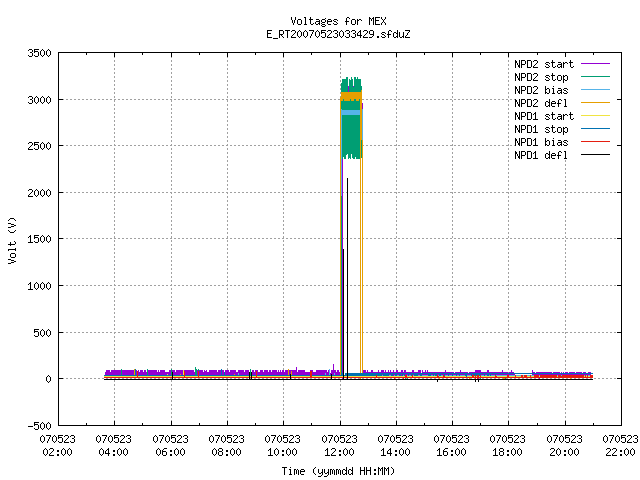Click the purple NPD2 start legend line
Viewport: 640px width, 480px height.
point(596,64)
